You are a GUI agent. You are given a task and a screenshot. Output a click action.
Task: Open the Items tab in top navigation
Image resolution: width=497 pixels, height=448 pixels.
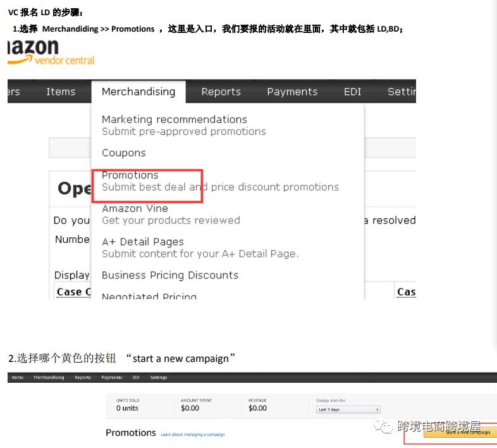pos(61,92)
